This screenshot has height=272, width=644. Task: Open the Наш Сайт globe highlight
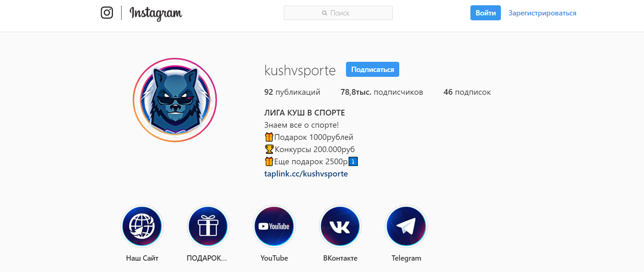142,226
